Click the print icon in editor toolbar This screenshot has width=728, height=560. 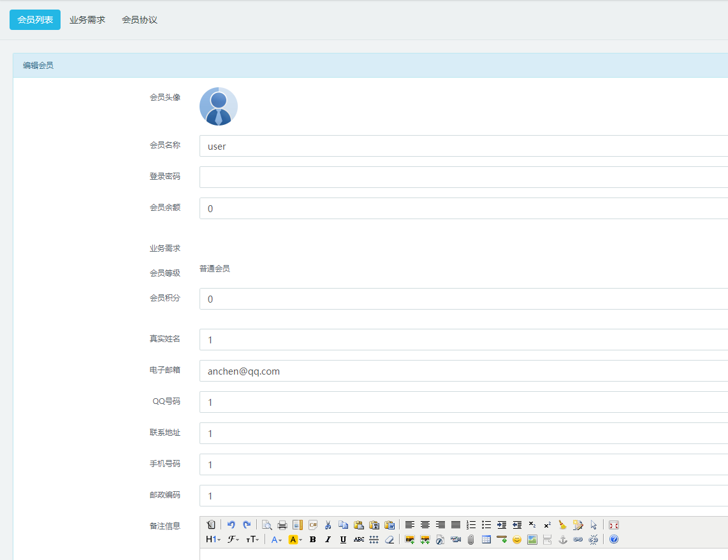coord(282,525)
